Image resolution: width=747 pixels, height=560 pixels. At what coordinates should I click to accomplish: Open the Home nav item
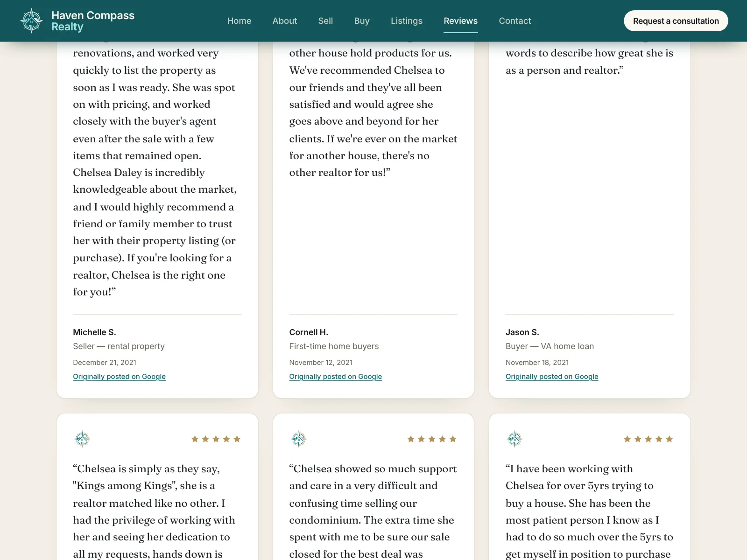click(x=239, y=21)
